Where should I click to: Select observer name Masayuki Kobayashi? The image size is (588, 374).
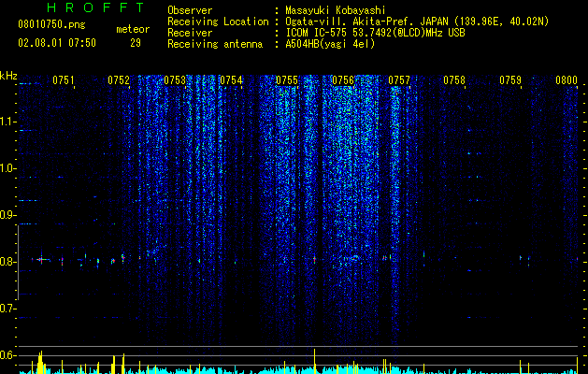tap(336, 10)
